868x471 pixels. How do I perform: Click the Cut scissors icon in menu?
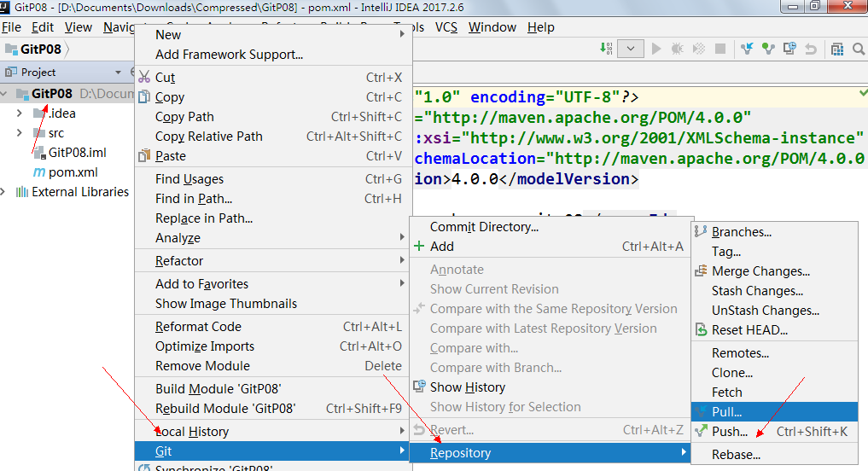point(144,78)
